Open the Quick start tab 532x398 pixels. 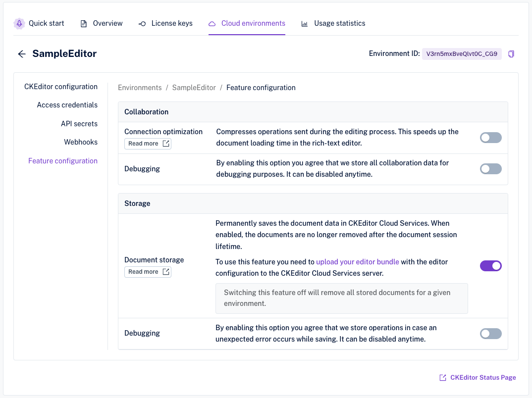click(x=39, y=23)
